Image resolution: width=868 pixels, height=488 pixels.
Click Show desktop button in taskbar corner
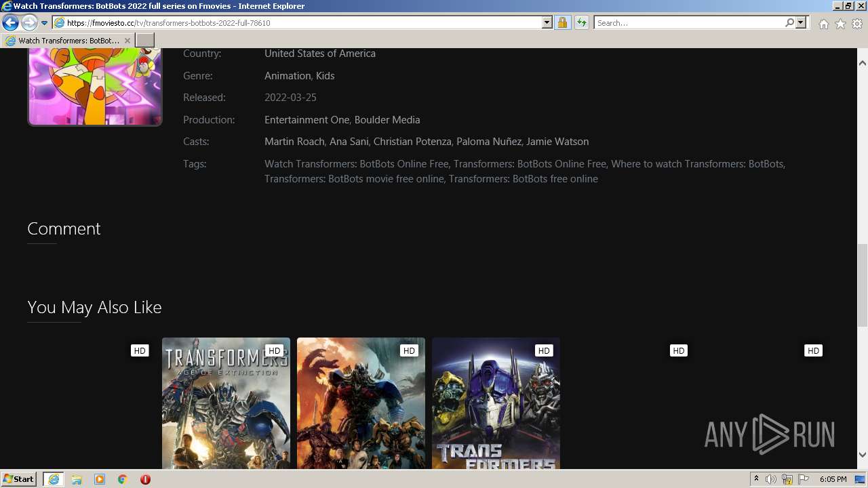[x=861, y=479]
